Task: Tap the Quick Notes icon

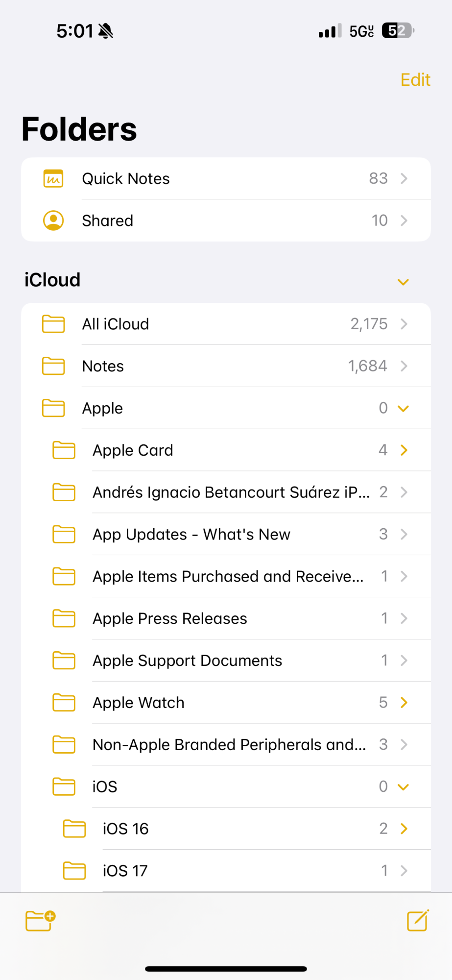Action: point(53,178)
